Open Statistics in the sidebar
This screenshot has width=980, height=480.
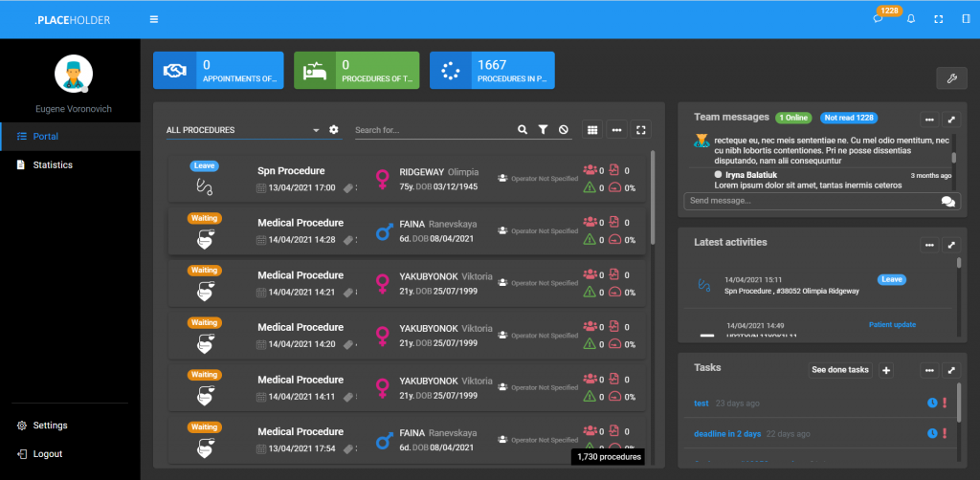click(x=53, y=165)
